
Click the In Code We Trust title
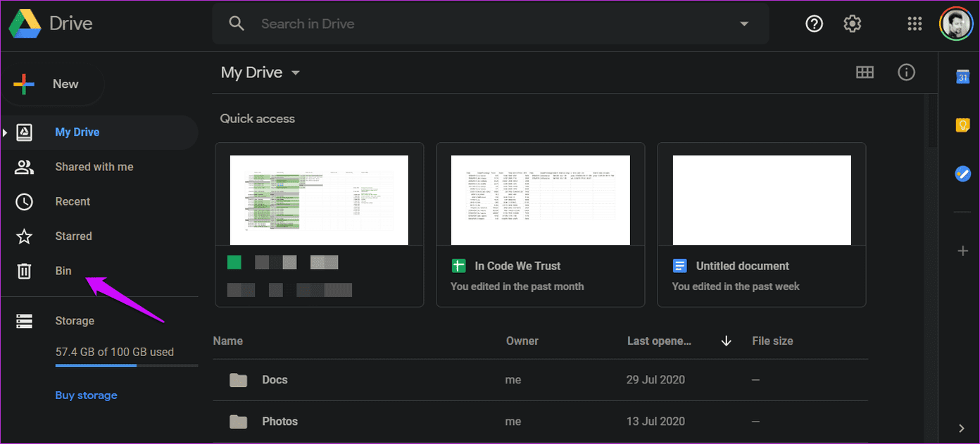[x=518, y=266]
